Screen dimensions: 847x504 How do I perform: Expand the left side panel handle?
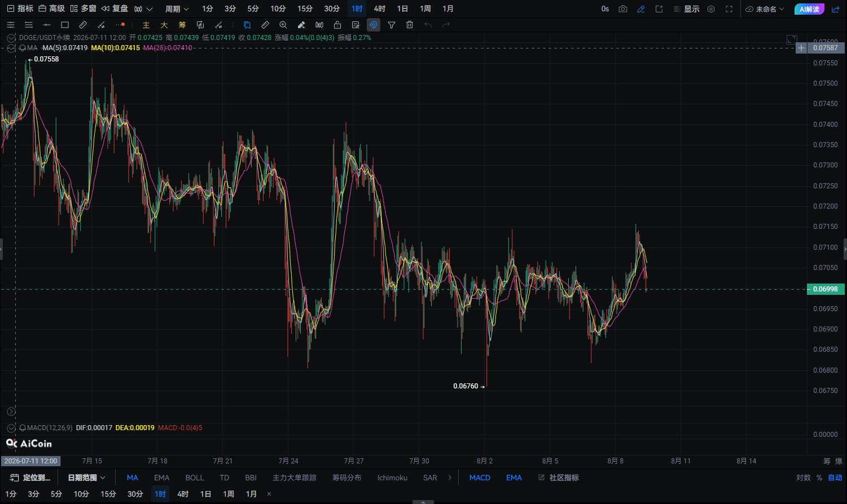[x=1, y=249]
